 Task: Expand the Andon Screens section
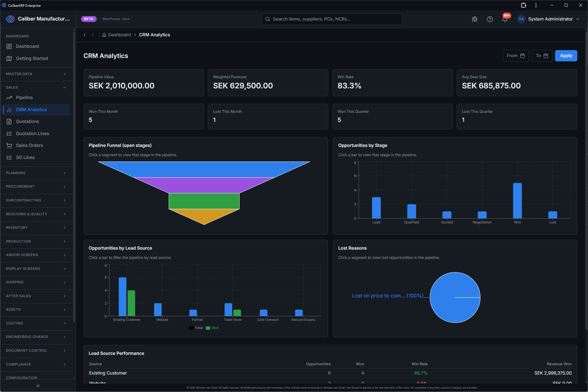coord(36,255)
